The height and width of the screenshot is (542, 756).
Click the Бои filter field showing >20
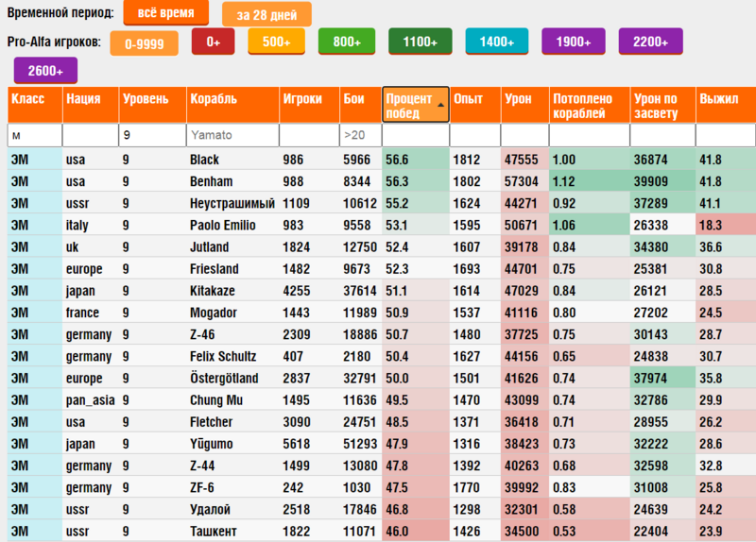point(360,135)
